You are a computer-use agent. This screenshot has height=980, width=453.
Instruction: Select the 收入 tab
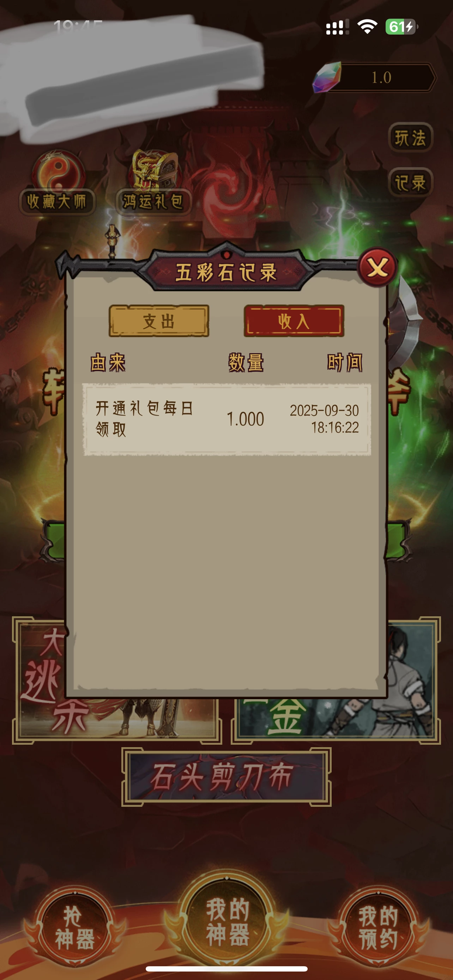pyautogui.click(x=294, y=321)
